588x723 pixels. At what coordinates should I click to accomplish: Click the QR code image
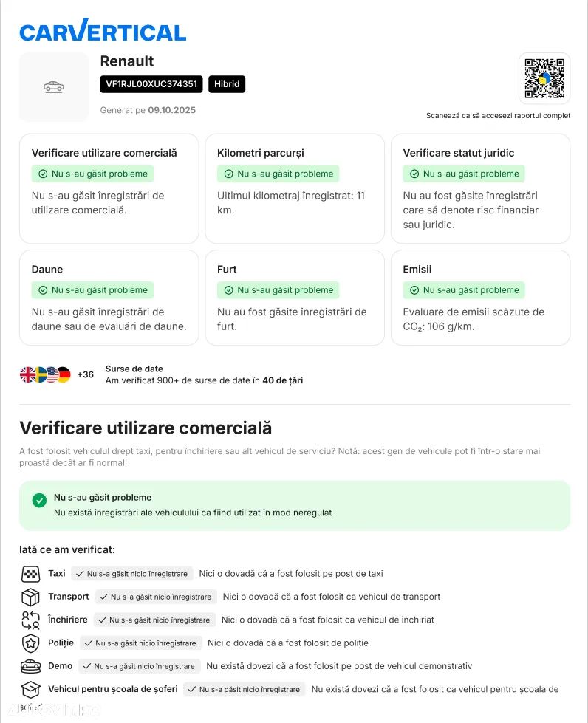544,78
